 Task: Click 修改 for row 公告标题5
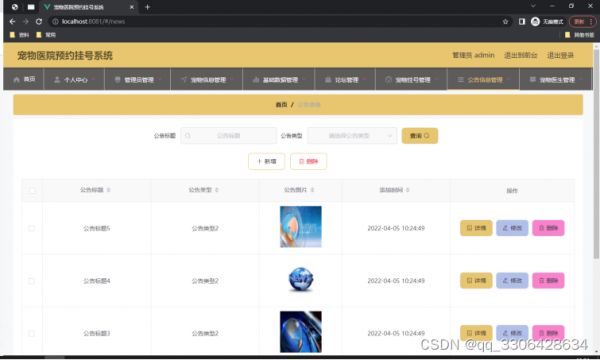click(x=512, y=228)
